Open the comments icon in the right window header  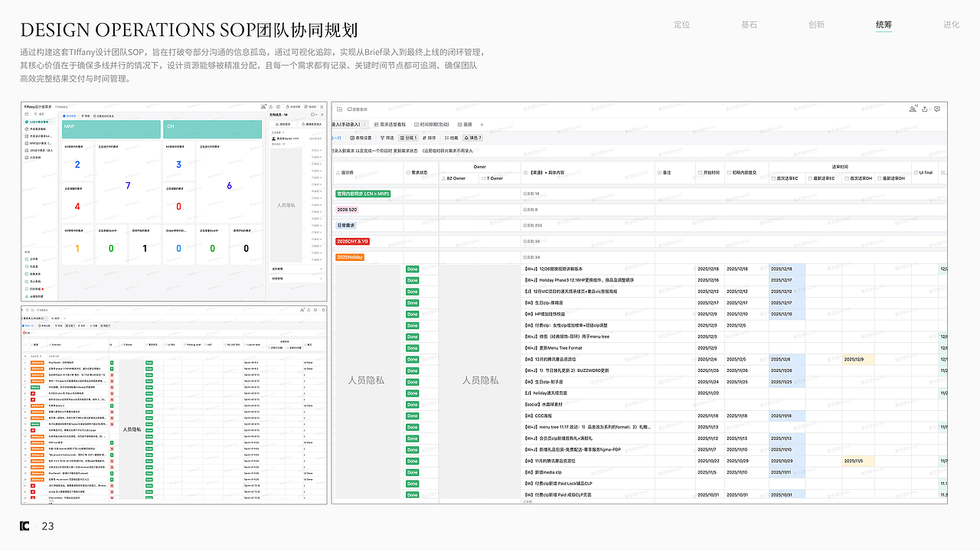(937, 109)
